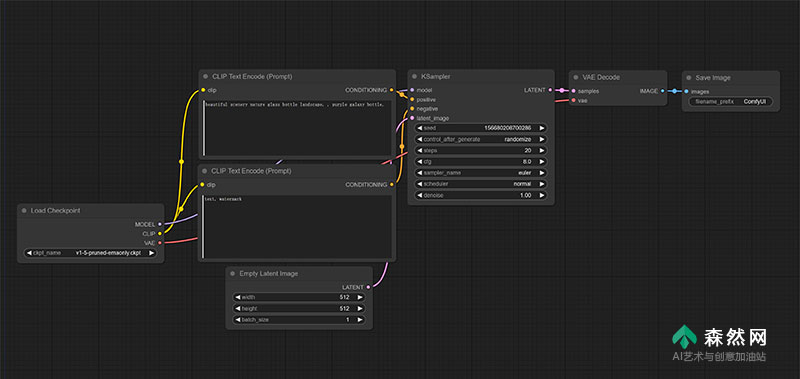Viewport: 800px width, 379px height.
Task: Click next sampler_name right arrow
Action: click(x=542, y=172)
